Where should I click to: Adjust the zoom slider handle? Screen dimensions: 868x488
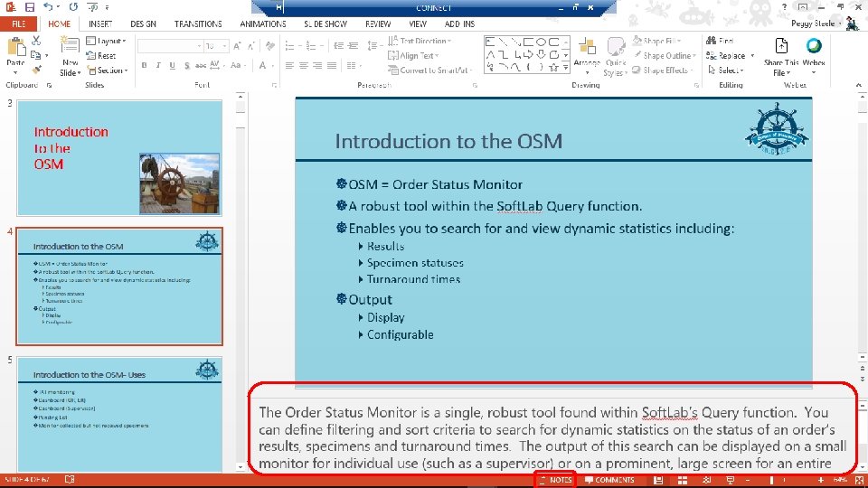[771, 480]
